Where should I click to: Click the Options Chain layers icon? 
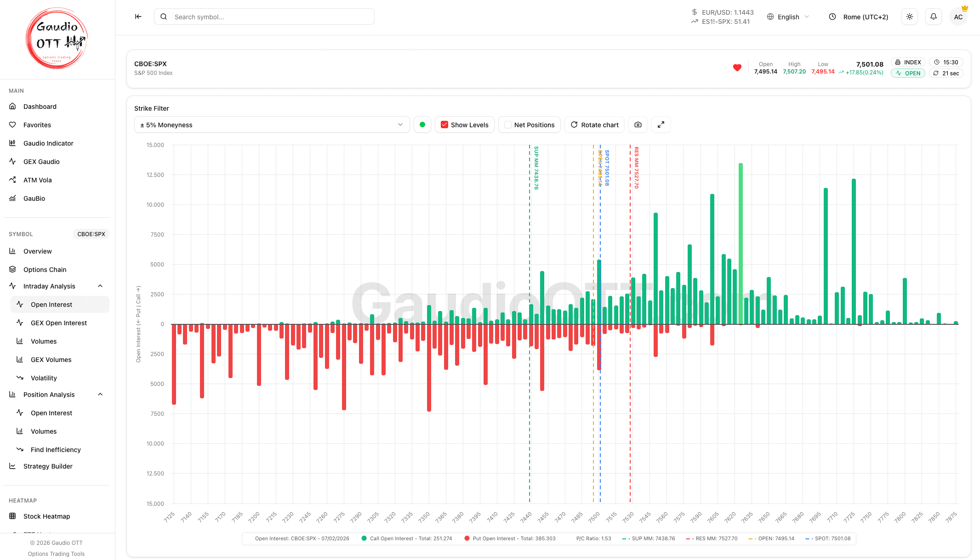(x=12, y=269)
